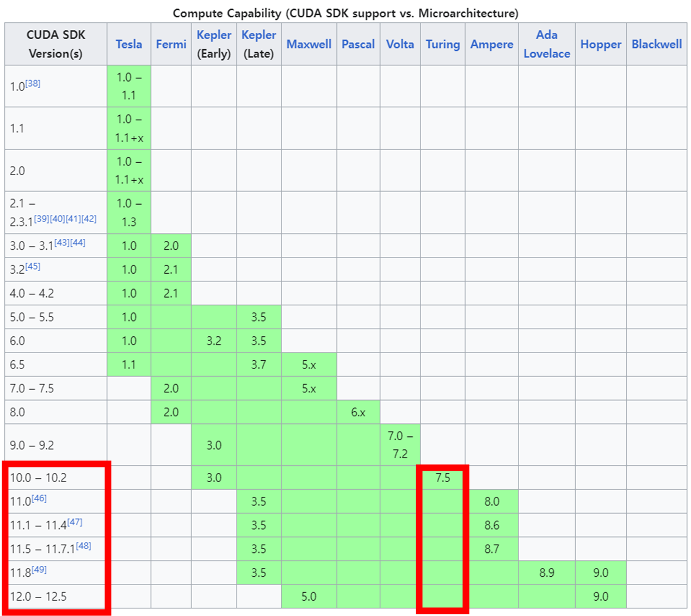Image resolution: width=691 pixels, height=616 pixels.
Task: Follow citation [40] in the 2.1 – 2.3.1 row
Action: click(57, 219)
